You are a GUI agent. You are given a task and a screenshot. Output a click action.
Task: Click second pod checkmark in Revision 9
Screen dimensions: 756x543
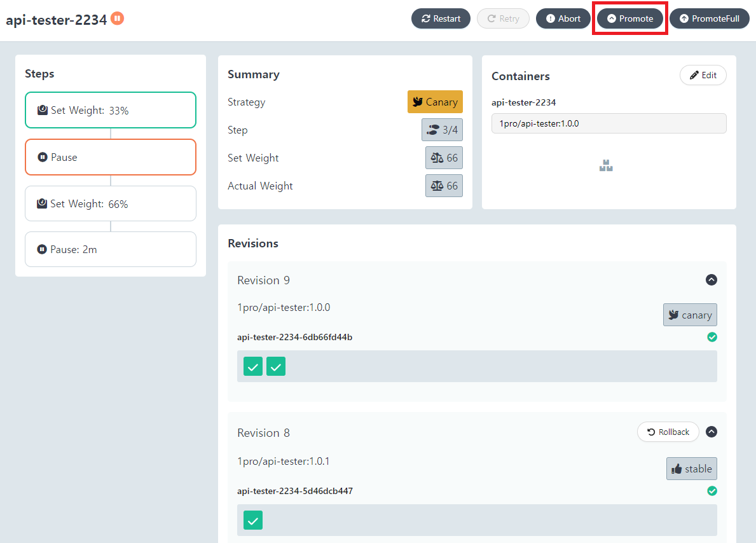[276, 366]
